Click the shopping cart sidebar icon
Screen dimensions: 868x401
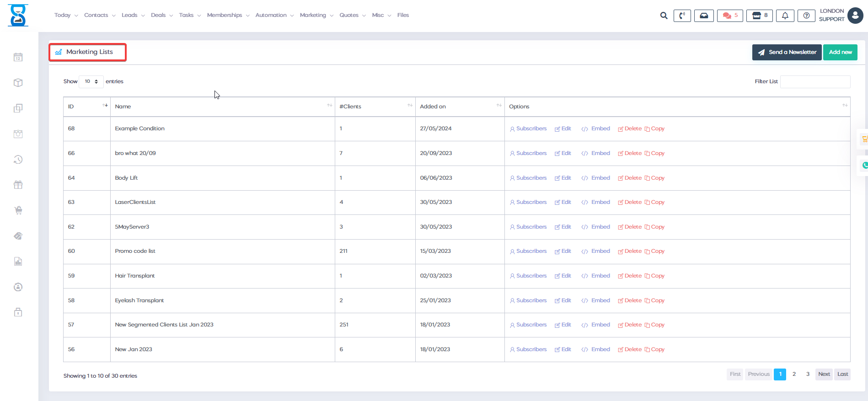pos(18,210)
